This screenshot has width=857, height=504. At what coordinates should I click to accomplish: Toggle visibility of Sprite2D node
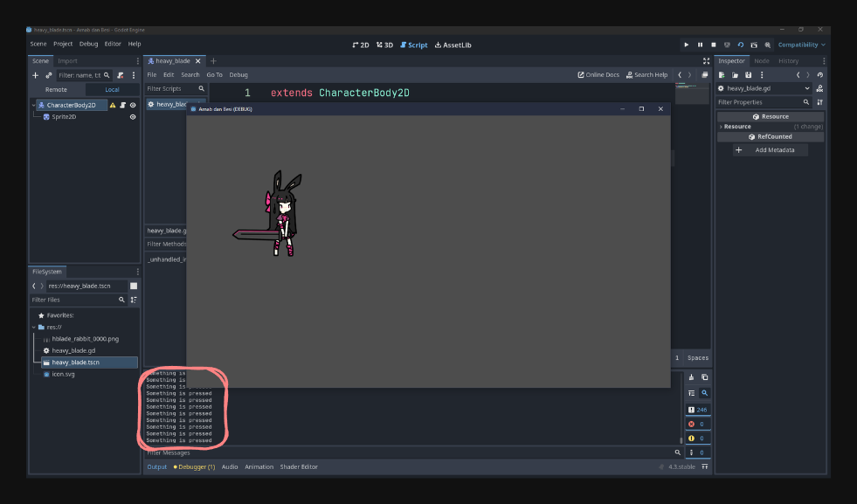tap(133, 117)
